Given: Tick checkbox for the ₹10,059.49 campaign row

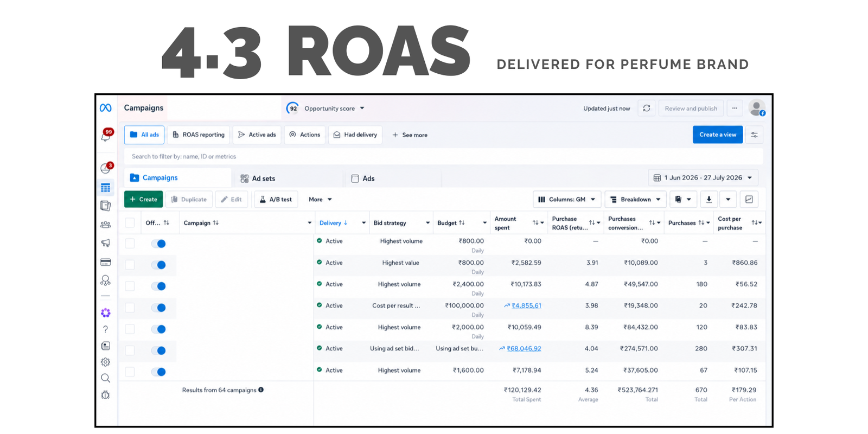Looking at the screenshot, I should [x=130, y=329].
